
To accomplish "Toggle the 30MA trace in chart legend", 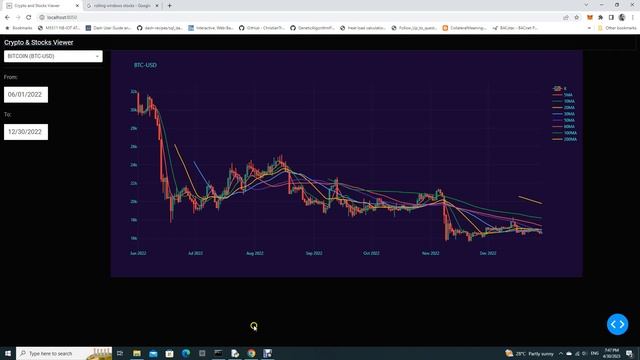I will pyautogui.click(x=564, y=114).
